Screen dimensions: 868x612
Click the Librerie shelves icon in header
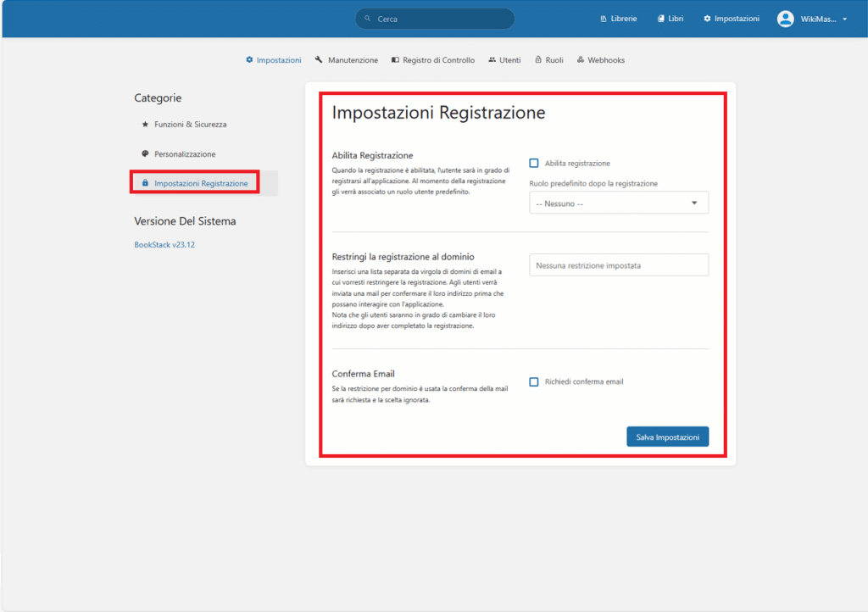(x=604, y=19)
